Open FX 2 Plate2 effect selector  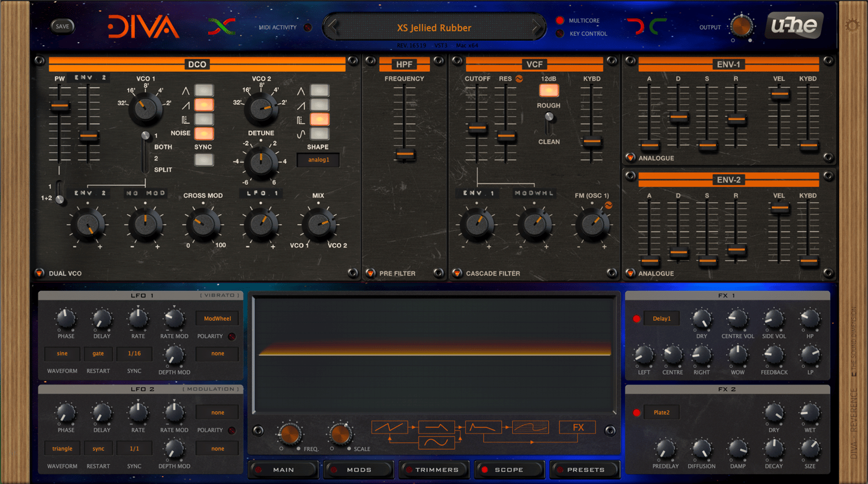pyautogui.click(x=661, y=412)
